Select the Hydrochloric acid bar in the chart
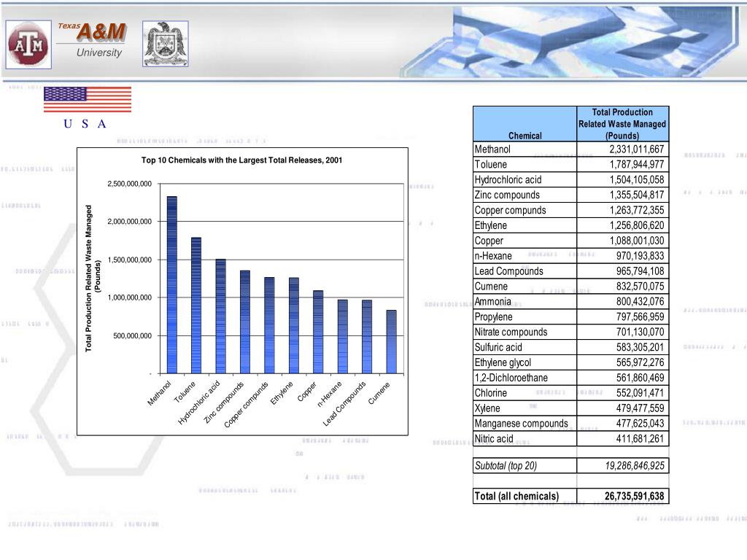 tap(220, 316)
